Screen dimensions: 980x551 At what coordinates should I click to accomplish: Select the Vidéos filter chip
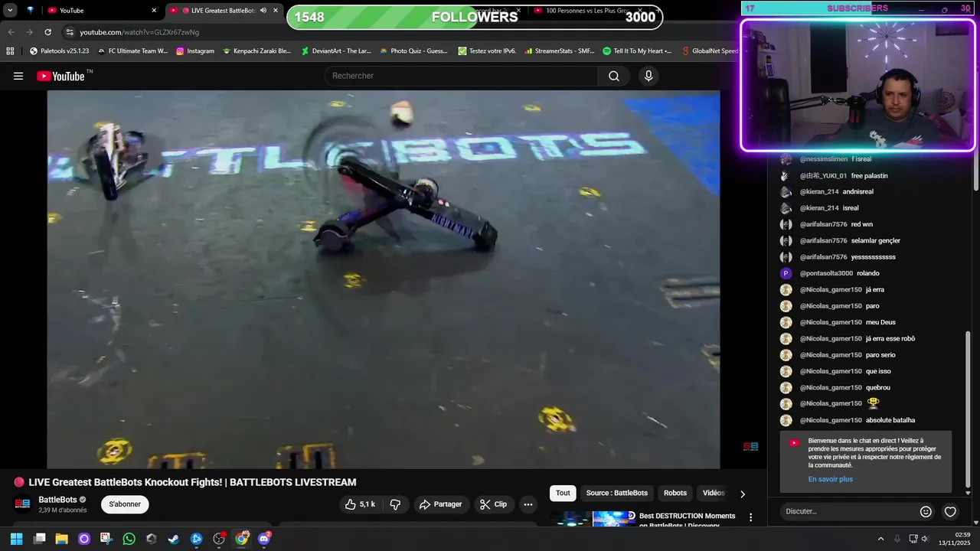pyautogui.click(x=714, y=493)
